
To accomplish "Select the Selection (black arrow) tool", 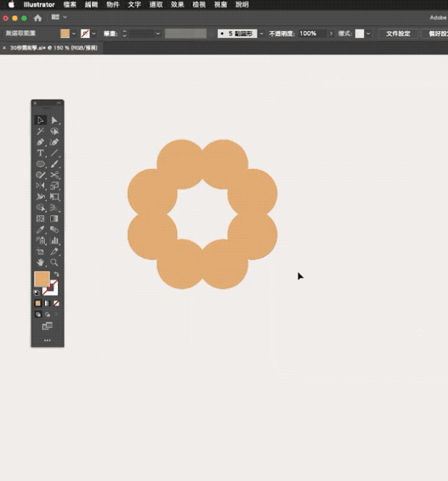I will [41, 120].
